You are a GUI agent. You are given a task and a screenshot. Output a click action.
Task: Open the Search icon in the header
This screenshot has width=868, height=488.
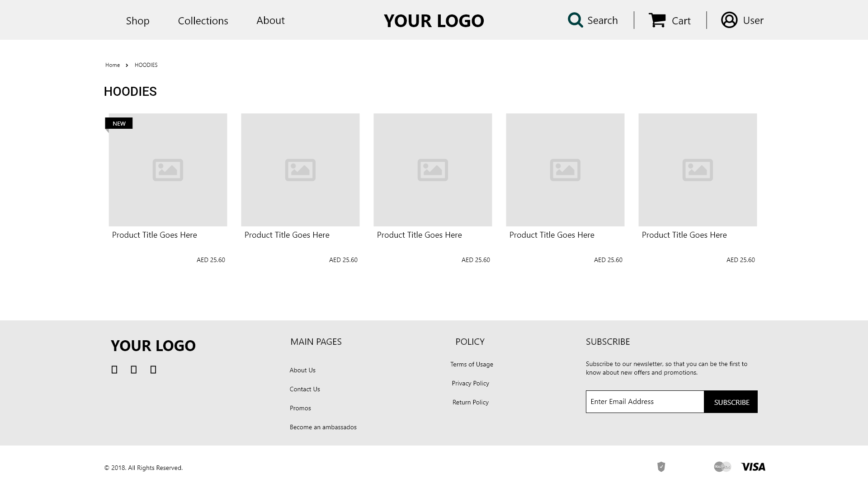tap(575, 20)
